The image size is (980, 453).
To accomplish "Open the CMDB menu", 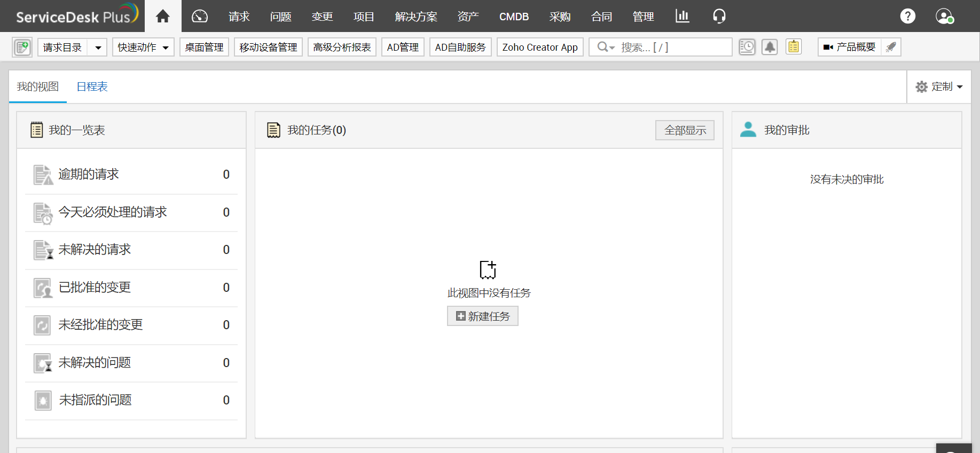I will click(x=514, y=17).
